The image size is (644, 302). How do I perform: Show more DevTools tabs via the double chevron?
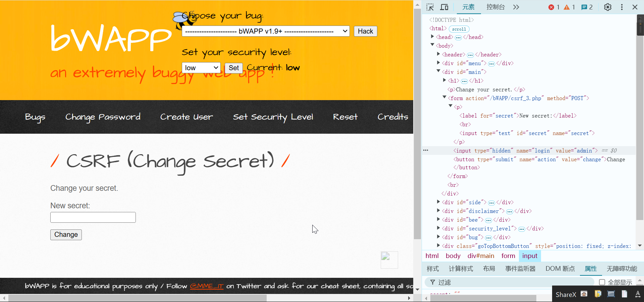coord(516,7)
